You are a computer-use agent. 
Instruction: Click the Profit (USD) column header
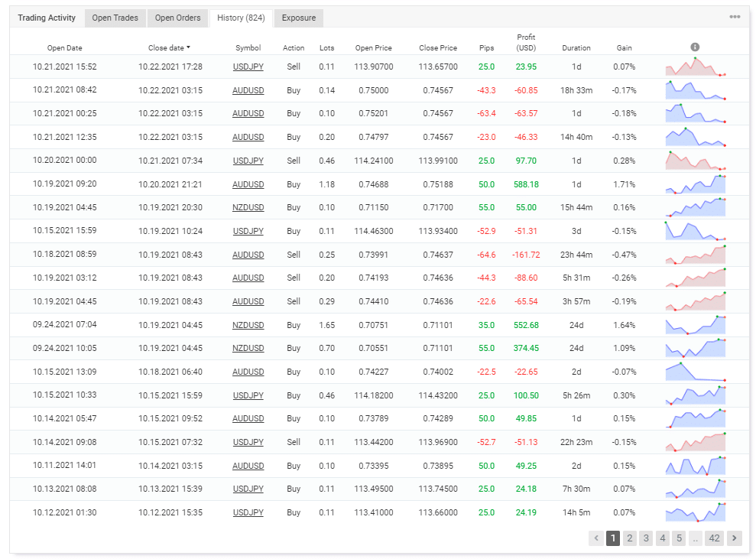[x=526, y=42]
